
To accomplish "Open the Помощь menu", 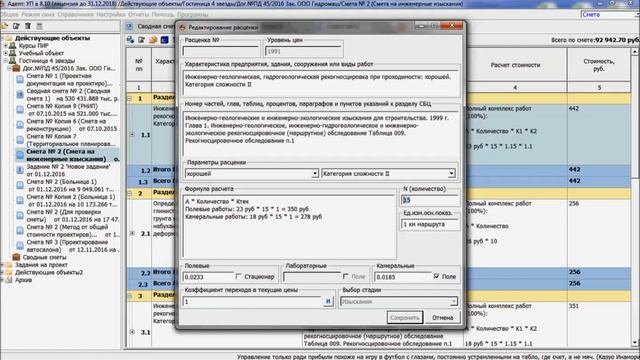I will [163, 14].
